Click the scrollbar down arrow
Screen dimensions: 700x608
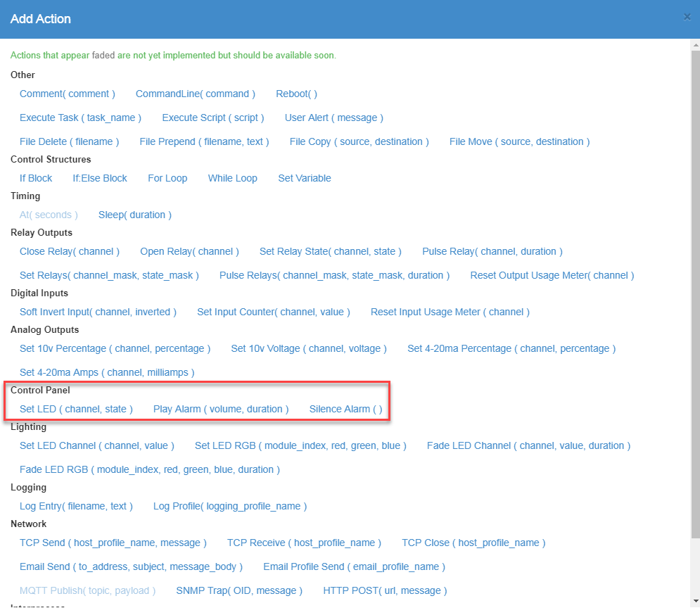click(696, 601)
